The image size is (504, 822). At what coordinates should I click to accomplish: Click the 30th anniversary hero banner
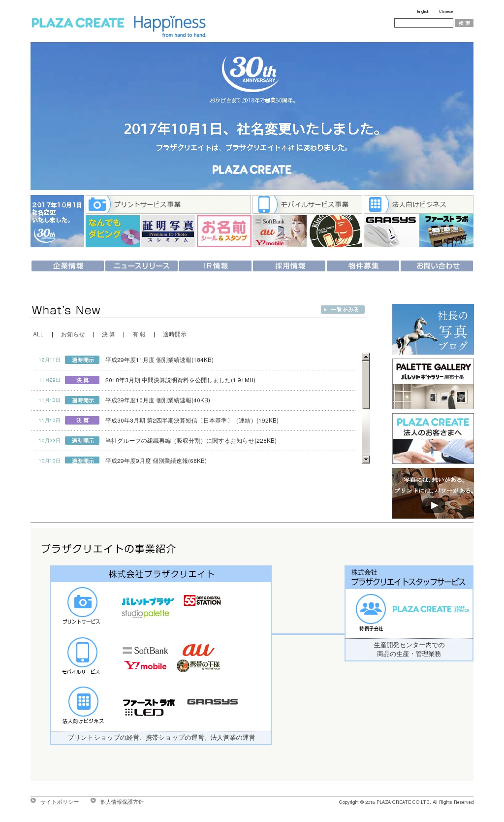[252, 116]
